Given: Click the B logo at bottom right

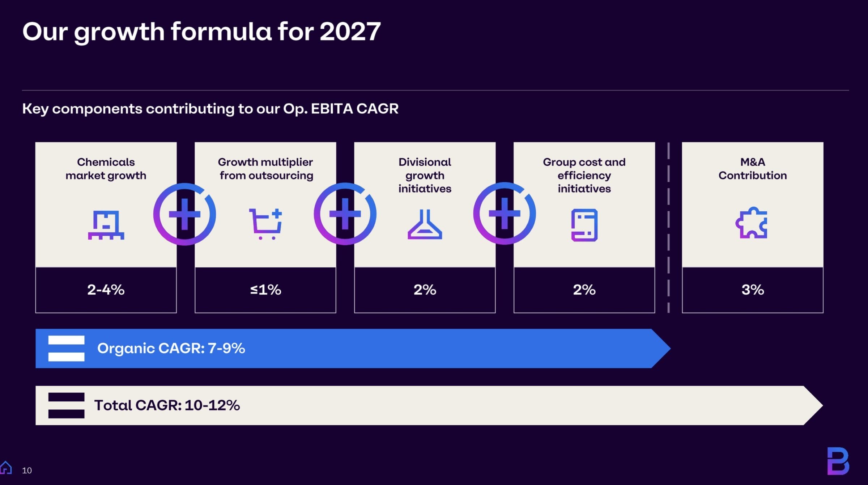Looking at the screenshot, I should (838, 461).
